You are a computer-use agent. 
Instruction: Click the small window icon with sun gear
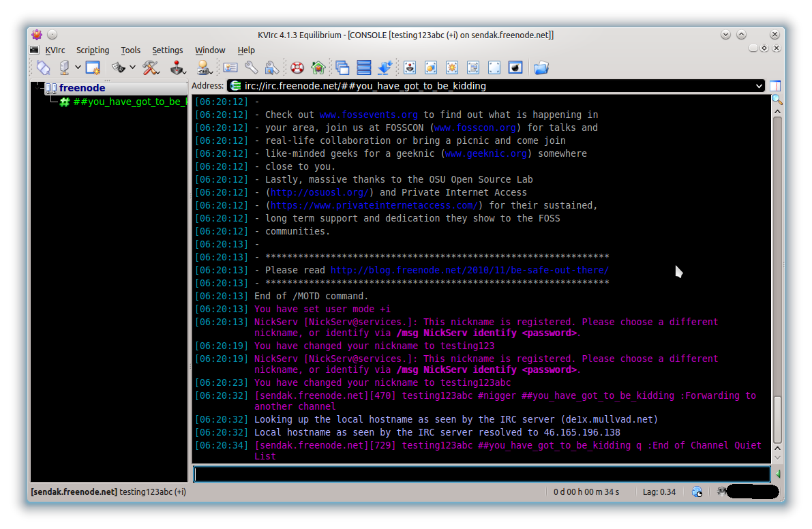click(x=452, y=67)
